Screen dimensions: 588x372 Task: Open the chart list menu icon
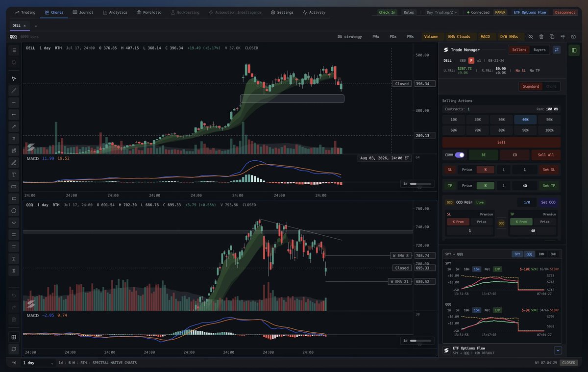tap(14, 50)
